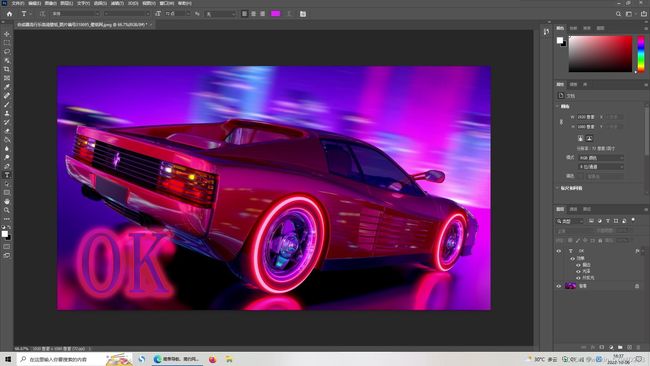Select the Hand tool
This screenshot has width=650, height=366.
[7, 201]
